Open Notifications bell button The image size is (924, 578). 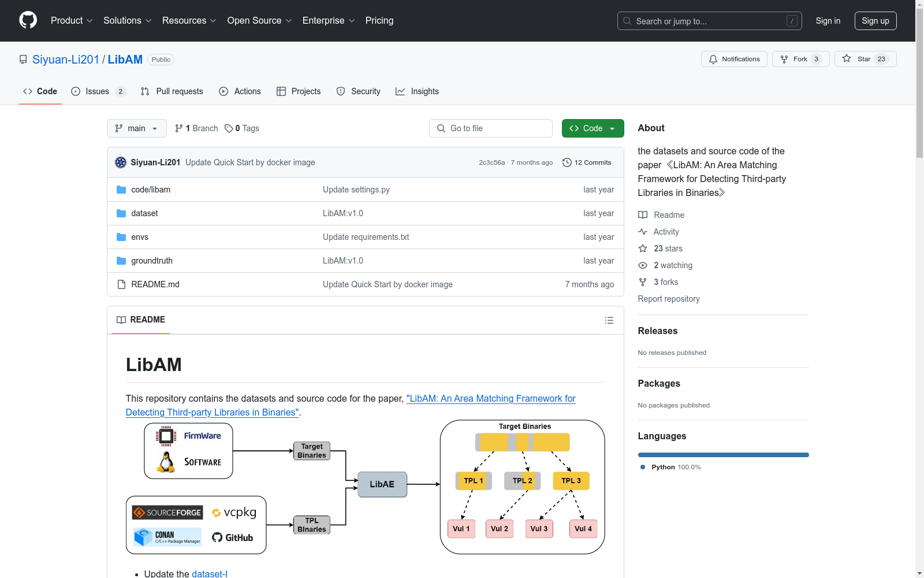click(734, 59)
